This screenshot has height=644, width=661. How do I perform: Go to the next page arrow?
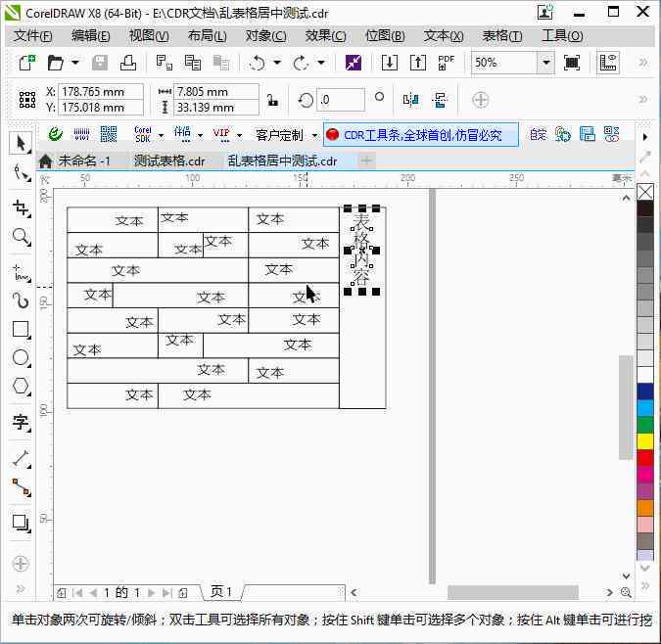pos(152,593)
